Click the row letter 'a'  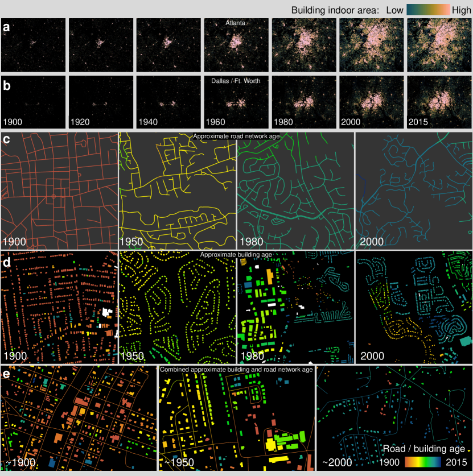(6, 27)
